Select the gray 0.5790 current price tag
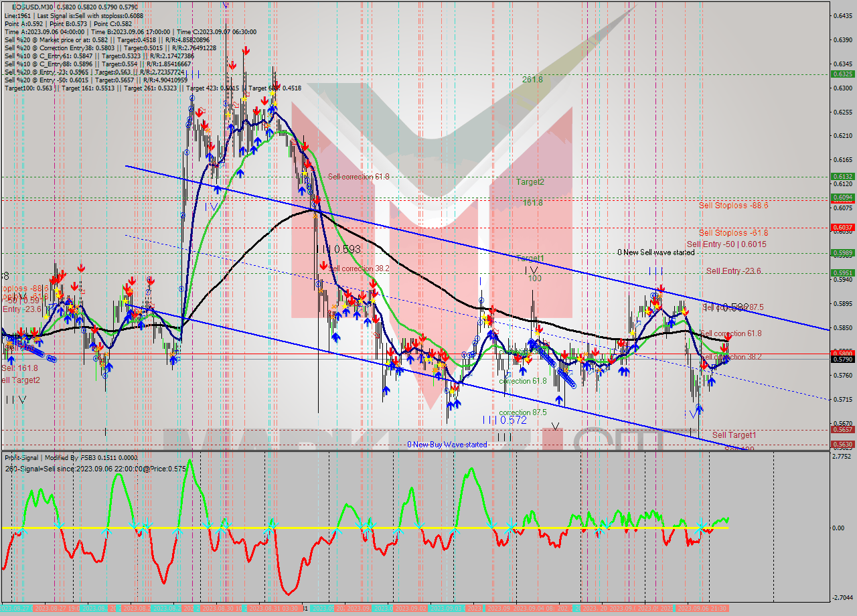The image size is (857, 616). [x=842, y=360]
